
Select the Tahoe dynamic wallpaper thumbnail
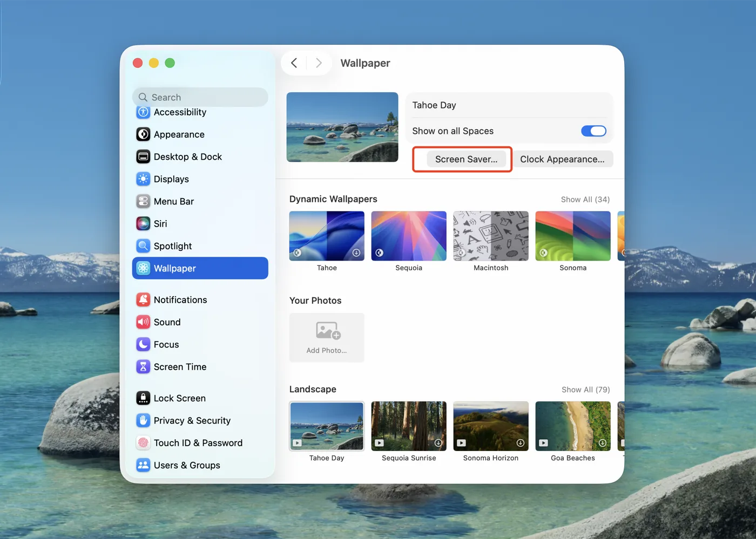(327, 236)
